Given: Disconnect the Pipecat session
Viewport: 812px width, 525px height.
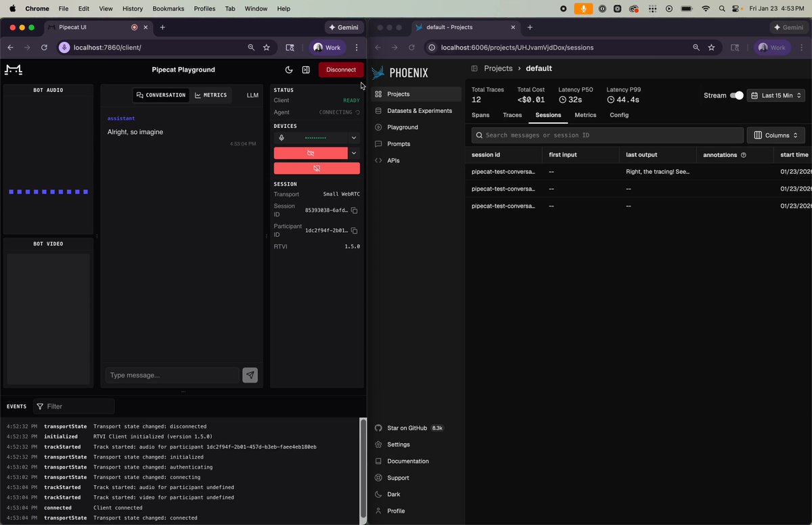Looking at the screenshot, I should 341,70.
